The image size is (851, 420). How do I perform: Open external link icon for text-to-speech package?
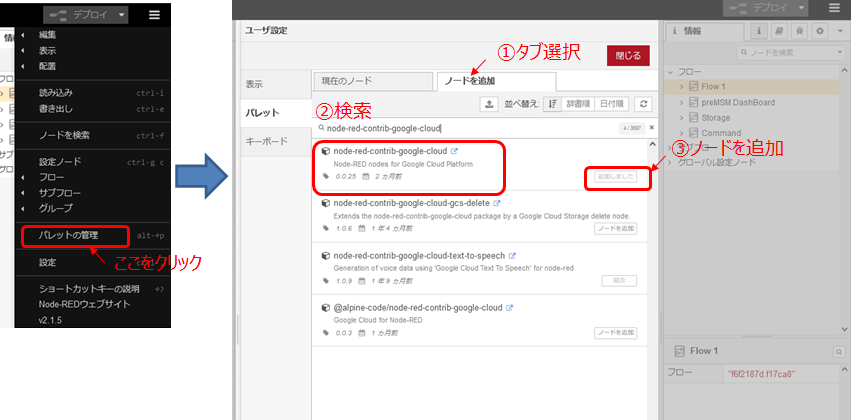(x=512, y=255)
